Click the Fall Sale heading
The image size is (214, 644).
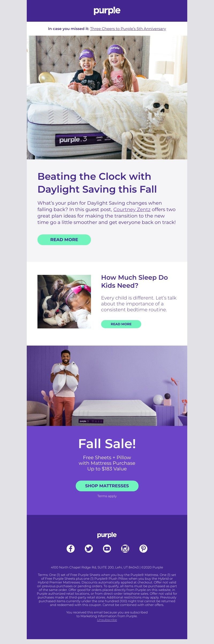[x=107, y=444]
